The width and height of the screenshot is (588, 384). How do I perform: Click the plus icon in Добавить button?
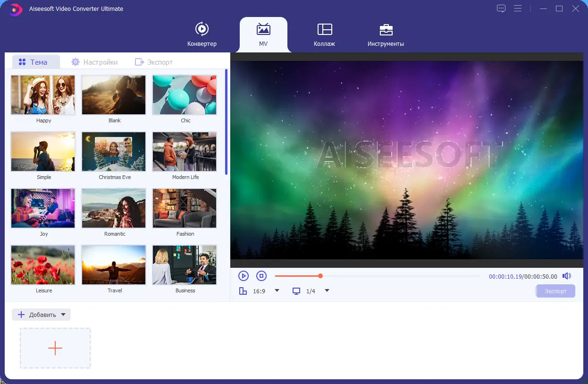21,315
